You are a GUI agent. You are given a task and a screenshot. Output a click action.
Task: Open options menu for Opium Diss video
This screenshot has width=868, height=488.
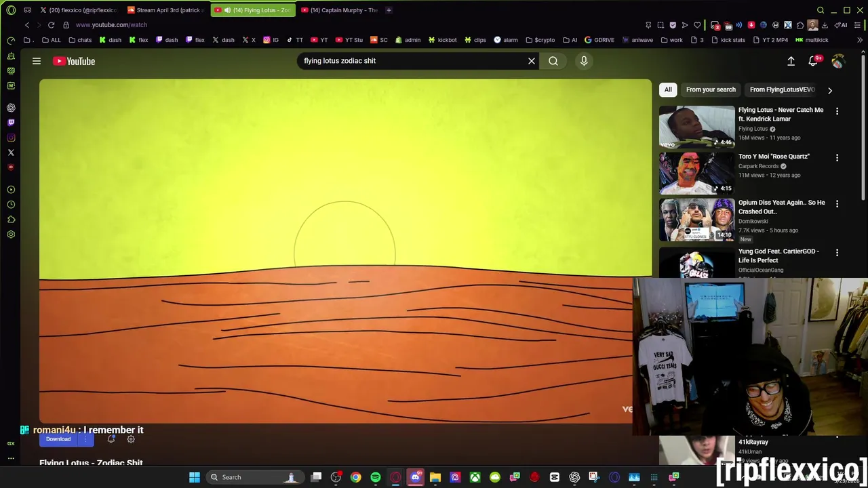(x=837, y=203)
